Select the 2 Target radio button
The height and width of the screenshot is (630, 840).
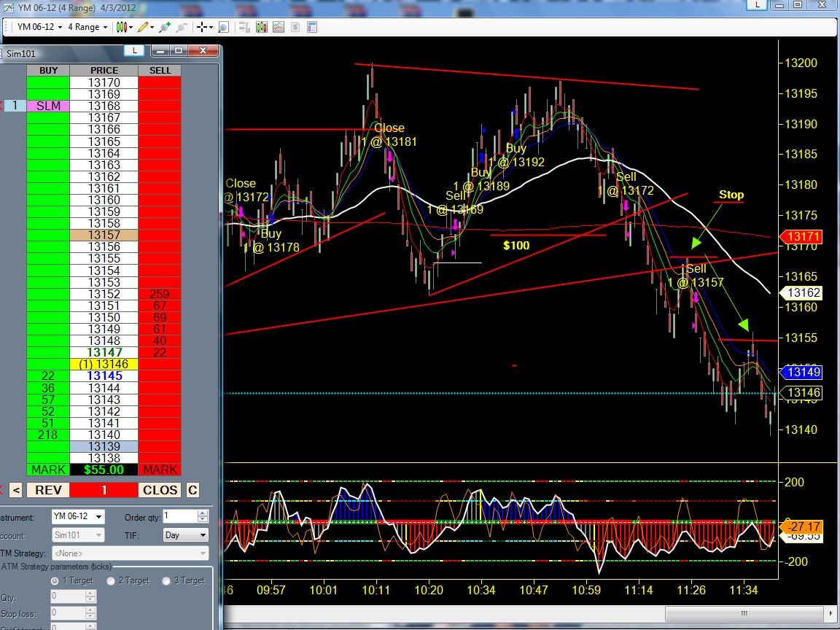(111, 580)
